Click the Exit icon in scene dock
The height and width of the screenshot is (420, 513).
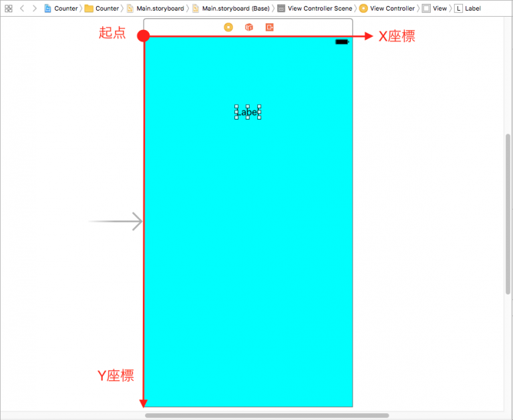click(x=270, y=27)
